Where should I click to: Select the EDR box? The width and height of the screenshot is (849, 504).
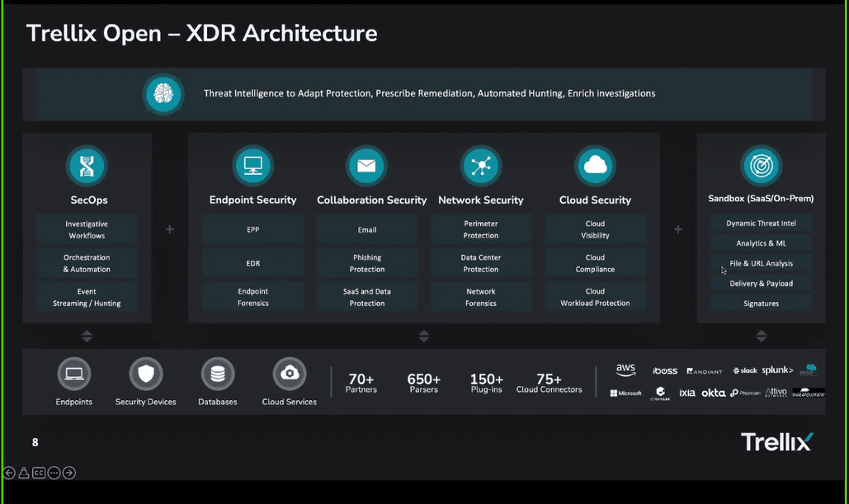(x=253, y=263)
